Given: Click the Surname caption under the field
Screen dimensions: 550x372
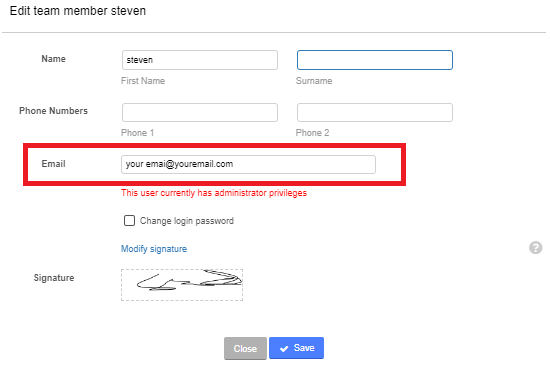Looking at the screenshot, I should [314, 81].
